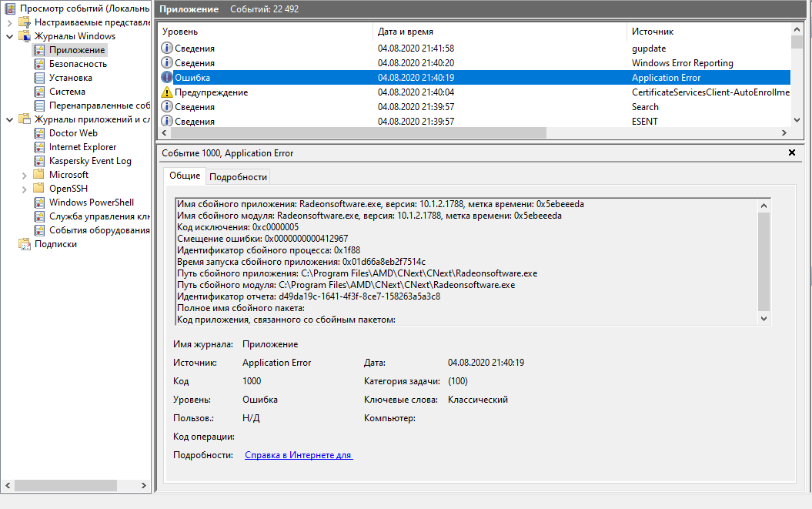Click the Подписки icon in the tree

tap(25, 244)
